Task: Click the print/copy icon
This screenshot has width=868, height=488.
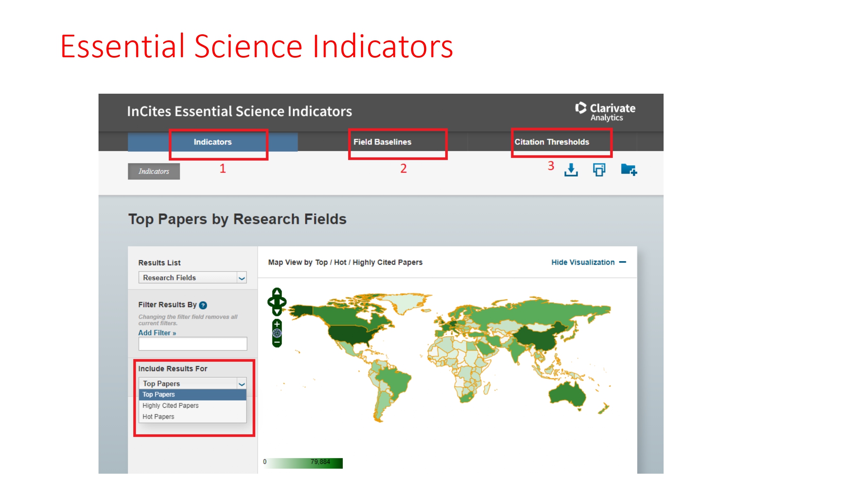Action: [x=599, y=170]
